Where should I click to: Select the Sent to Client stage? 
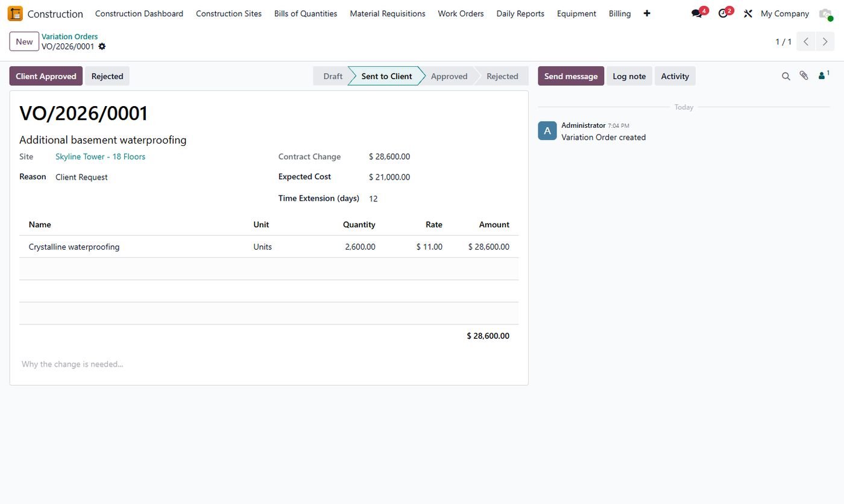click(386, 76)
